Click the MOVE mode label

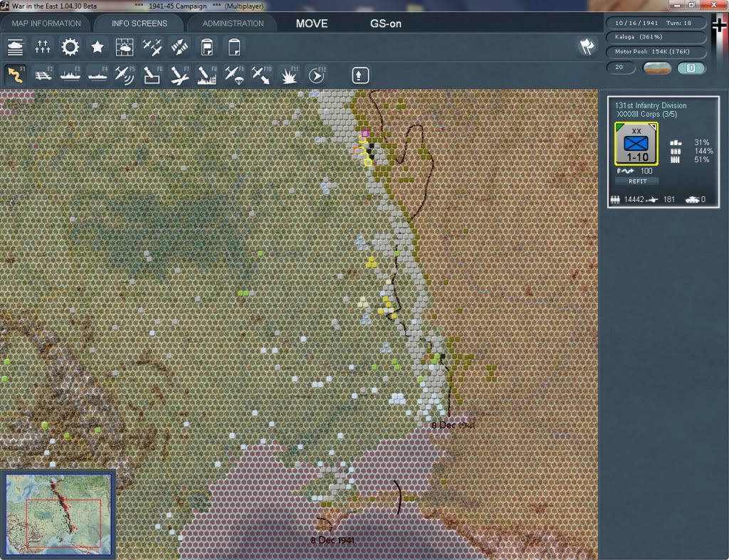pos(312,23)
